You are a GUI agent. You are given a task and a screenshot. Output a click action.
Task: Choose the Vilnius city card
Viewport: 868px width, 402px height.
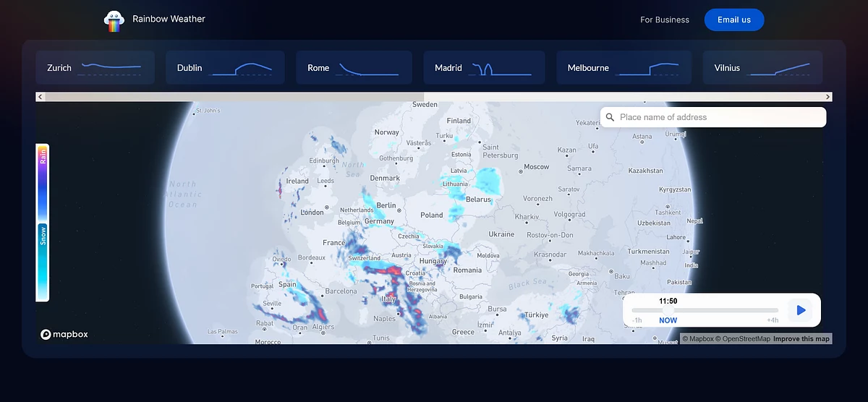click(762, 68)
